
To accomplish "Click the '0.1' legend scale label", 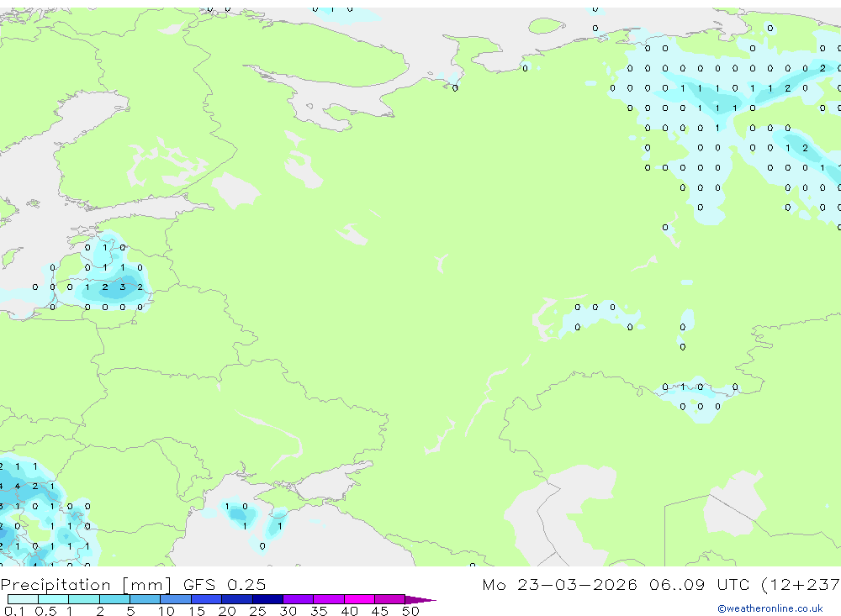I will 14,611.
